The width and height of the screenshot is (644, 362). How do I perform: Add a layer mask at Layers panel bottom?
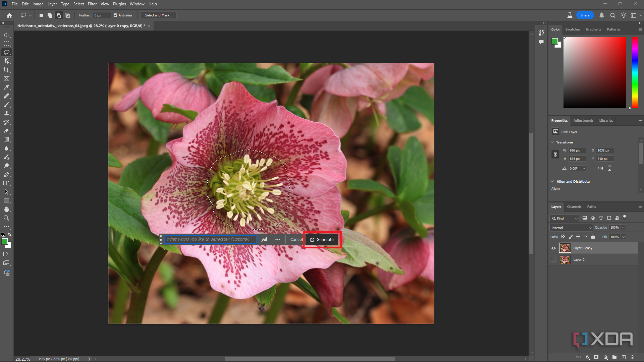[596, 357]
